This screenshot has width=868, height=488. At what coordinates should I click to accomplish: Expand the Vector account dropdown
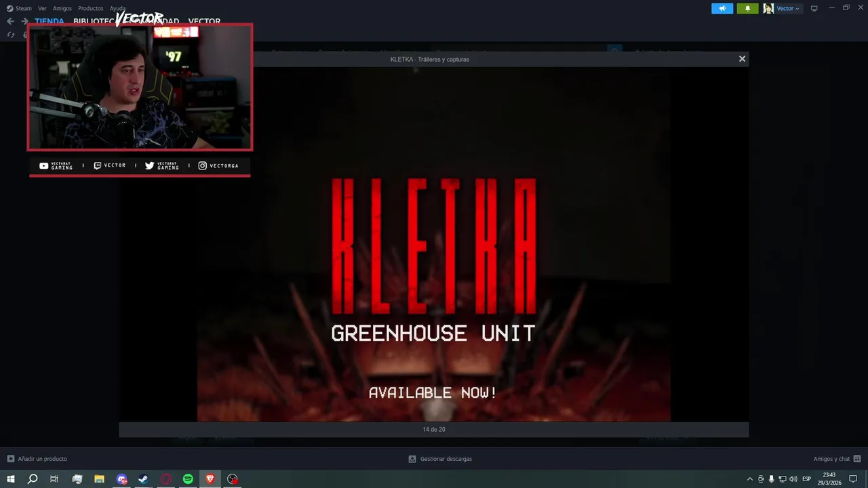pos(788,8)
